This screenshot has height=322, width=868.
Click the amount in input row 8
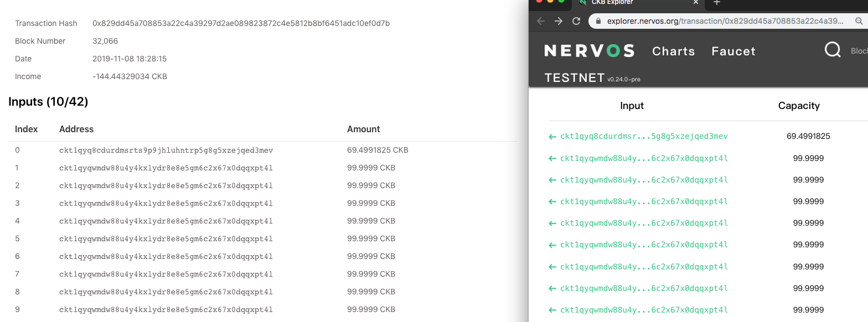pos(371,292)
